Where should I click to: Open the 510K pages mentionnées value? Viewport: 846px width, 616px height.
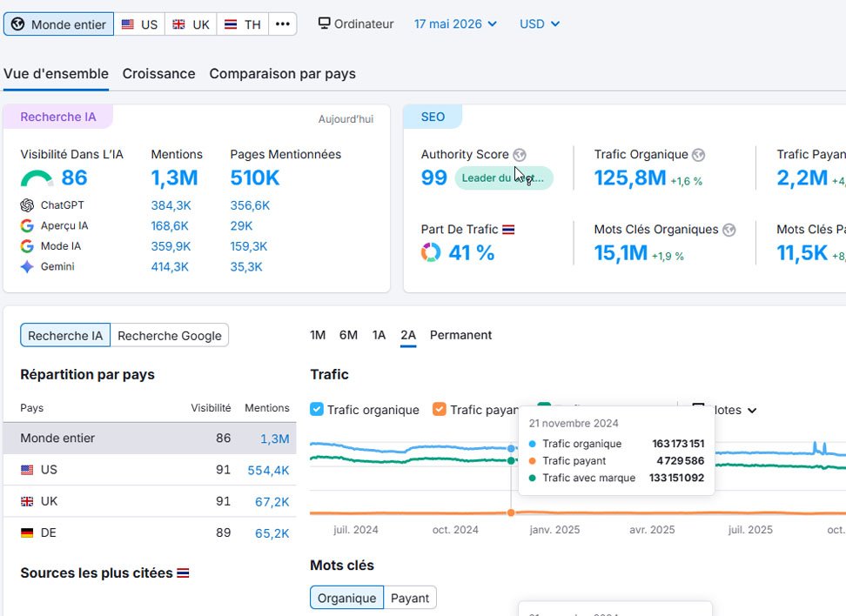click(255, 178)
